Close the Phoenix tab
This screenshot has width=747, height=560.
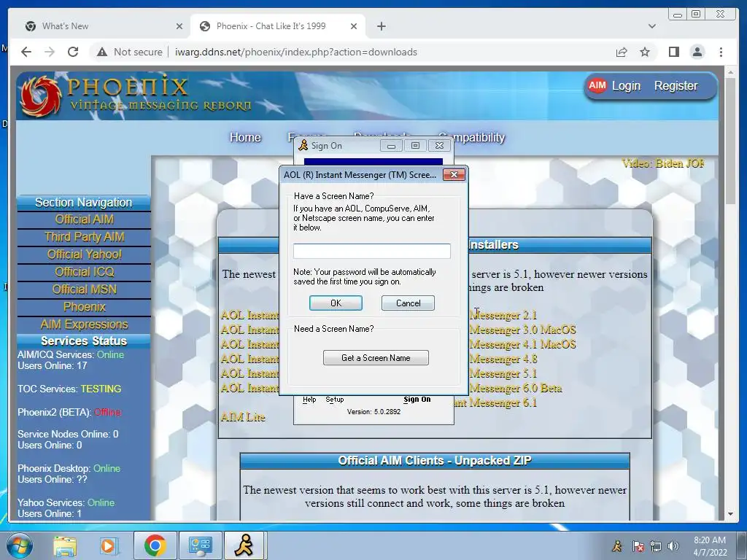pos(354,26)
